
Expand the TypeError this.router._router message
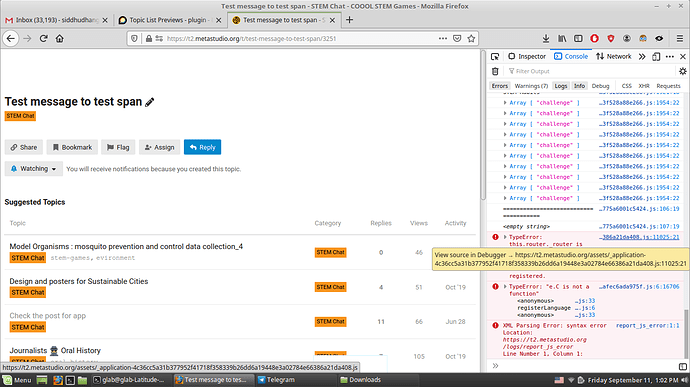coord(505,237)
